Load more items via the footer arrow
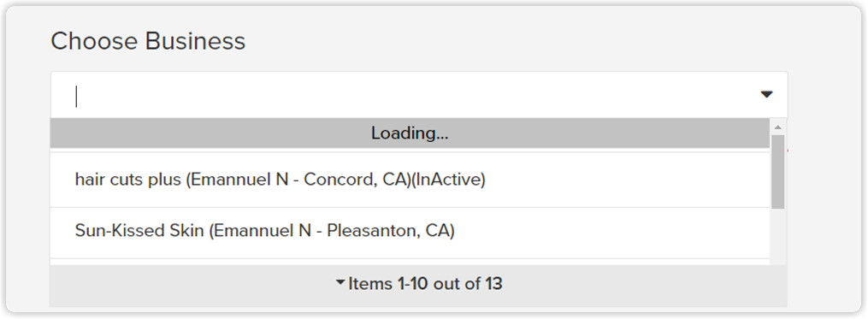This screenshot has width=868, height=319. (340, 283)
